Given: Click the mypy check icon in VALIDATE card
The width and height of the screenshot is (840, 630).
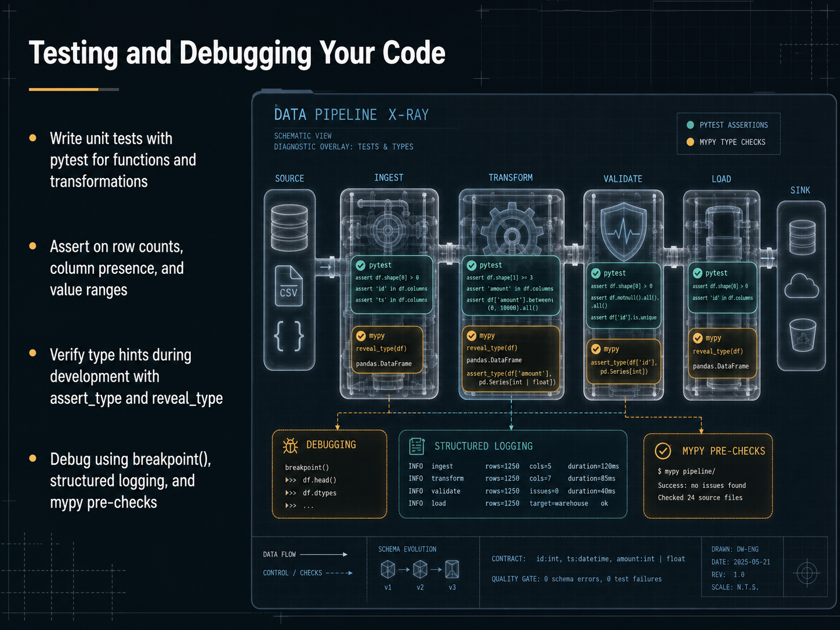Looking at the screenshot, I should [x=596, y=349].
